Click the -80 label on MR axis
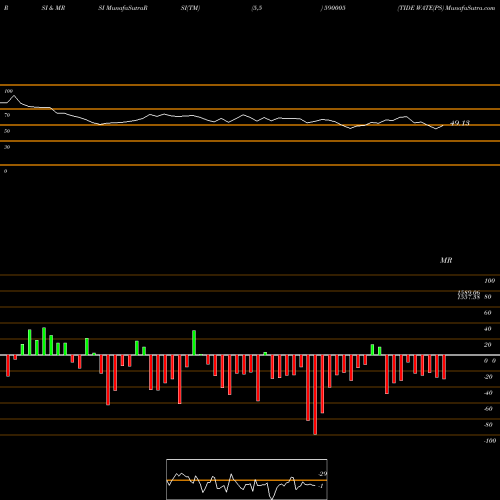 coord(488,425)
